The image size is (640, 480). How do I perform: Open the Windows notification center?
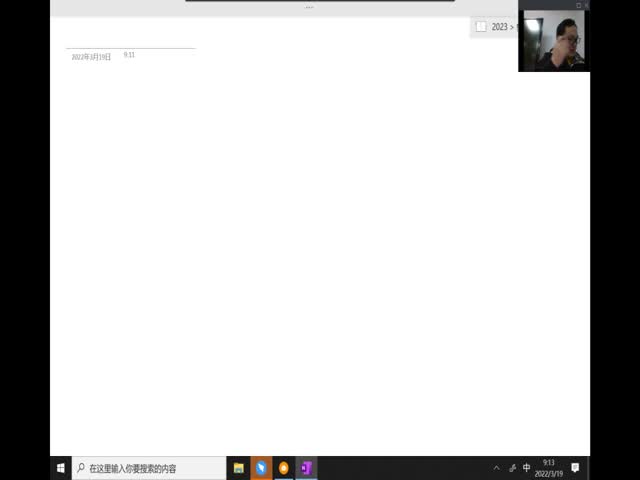pyautogui.click(x=575, y=468)
